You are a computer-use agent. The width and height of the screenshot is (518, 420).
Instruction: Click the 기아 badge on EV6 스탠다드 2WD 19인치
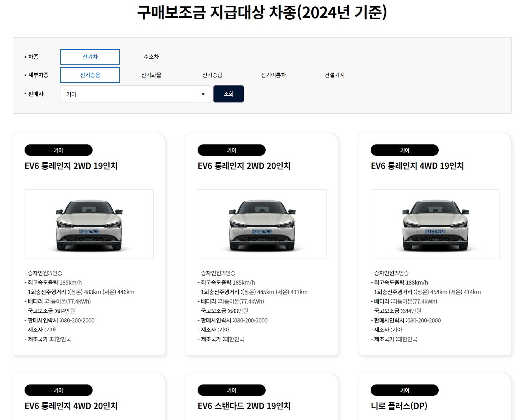232,390
